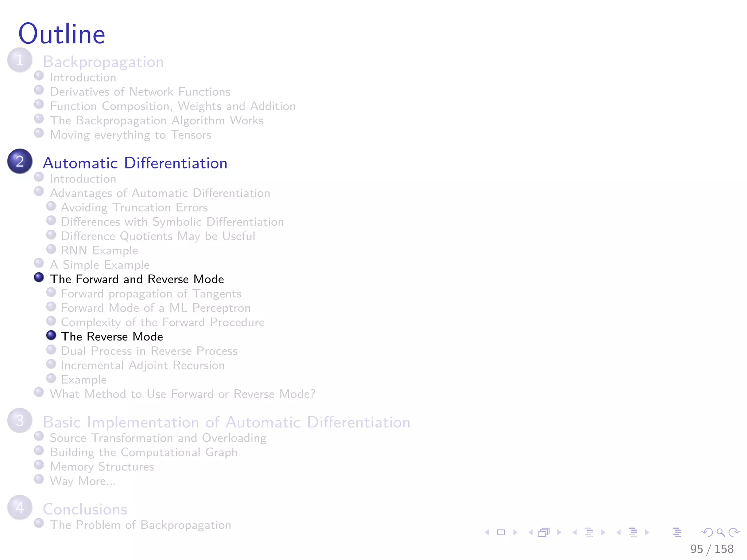Go to the previous subsection arrow
This screenshot has height=560, width=747.
[575, 532]
